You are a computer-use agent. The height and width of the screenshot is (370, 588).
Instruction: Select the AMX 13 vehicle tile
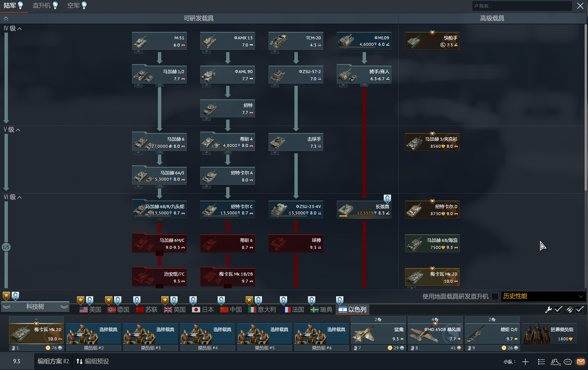228,41
